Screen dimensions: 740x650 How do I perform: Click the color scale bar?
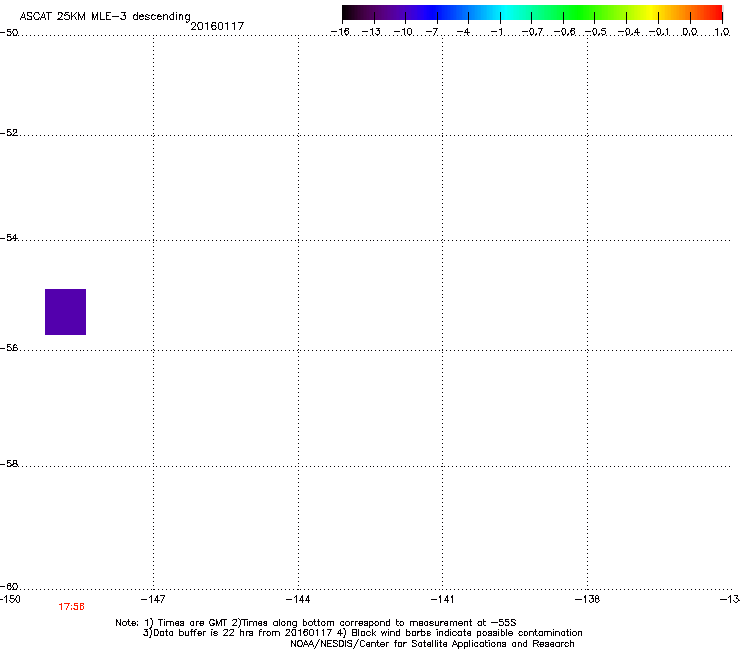click(x=532, y=13)
